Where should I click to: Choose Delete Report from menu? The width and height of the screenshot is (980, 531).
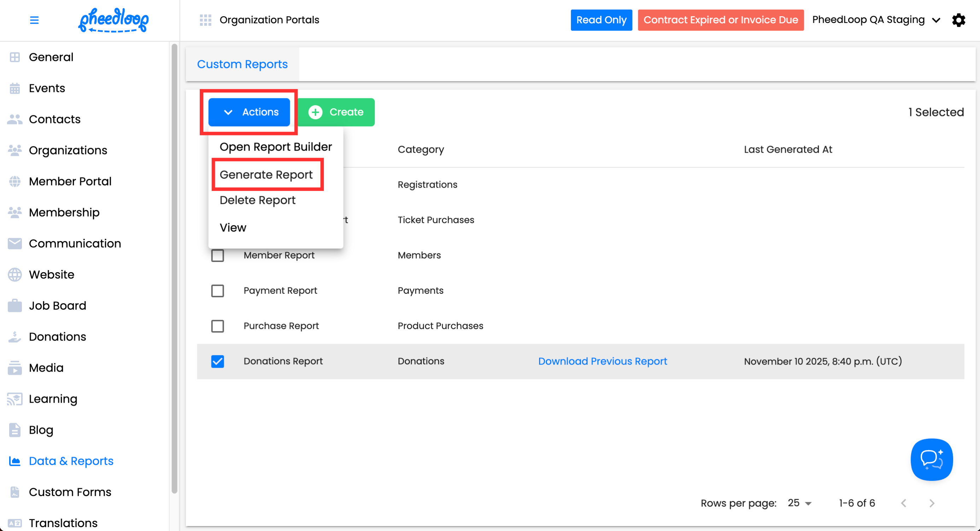[258, 200]
